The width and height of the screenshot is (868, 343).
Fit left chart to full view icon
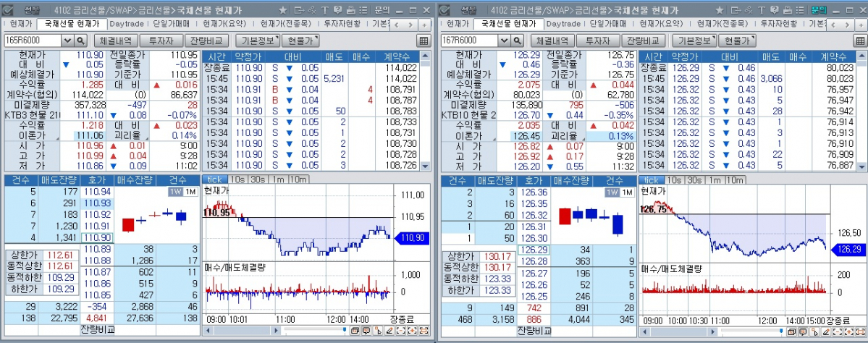pyautogui.click(x=424, y=331)
